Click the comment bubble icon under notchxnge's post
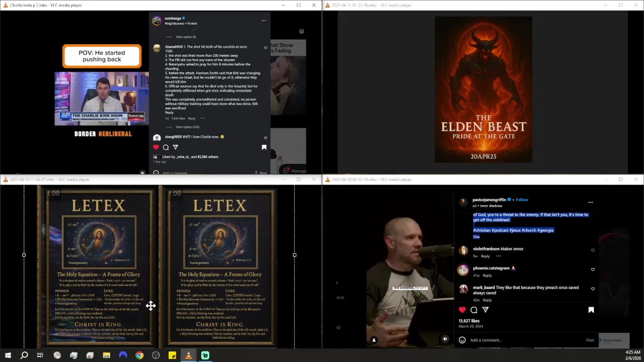This screenshot has height=362, width=644. [166, 147]
